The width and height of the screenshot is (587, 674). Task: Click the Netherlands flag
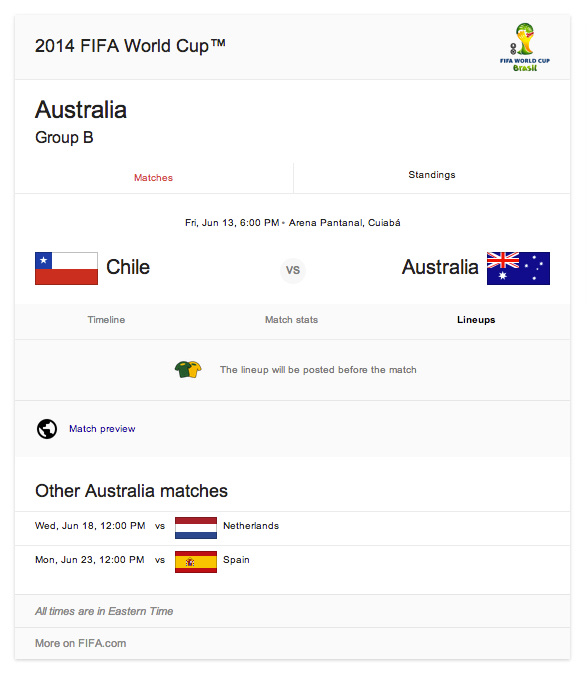coord(196,528)
